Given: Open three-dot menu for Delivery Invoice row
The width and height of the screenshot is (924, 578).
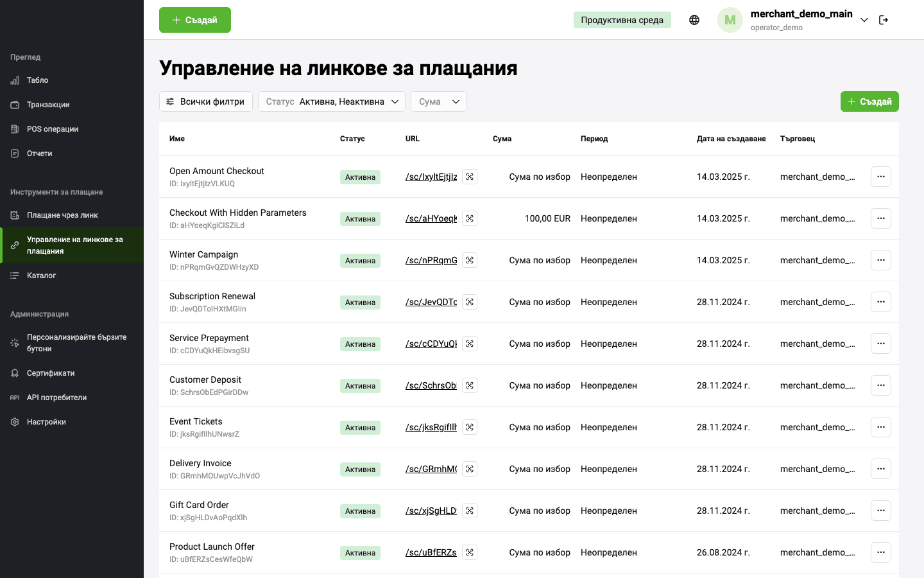Looking at the screenshot, I should 881,469.
